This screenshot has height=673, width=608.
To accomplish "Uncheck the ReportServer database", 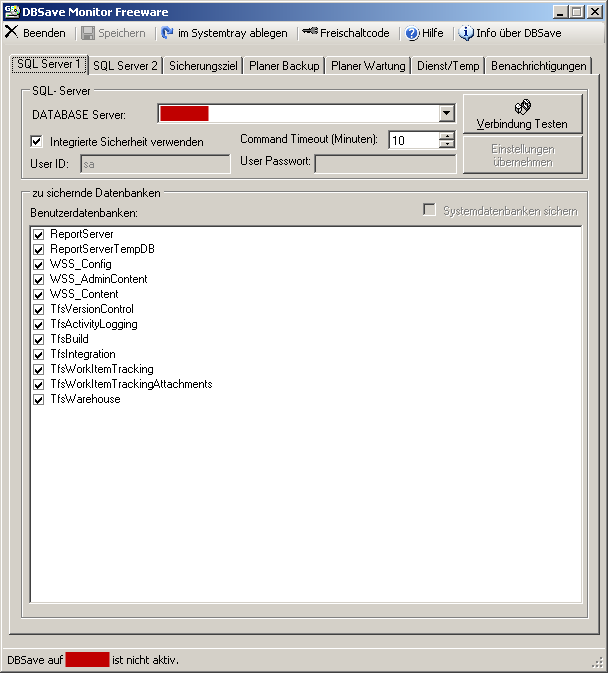I will pos(39,234).
